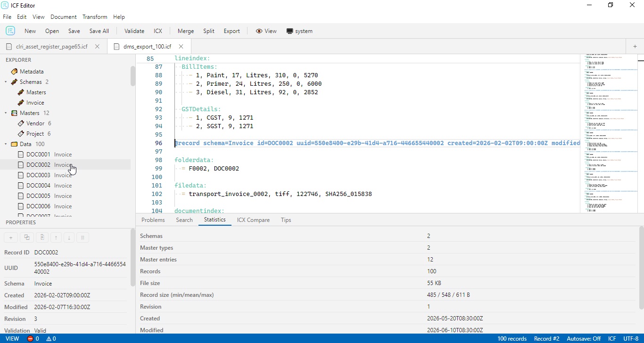The image size is (644, 343).
Task: Click the Records statistic value 100
Action: click(432, 271)
